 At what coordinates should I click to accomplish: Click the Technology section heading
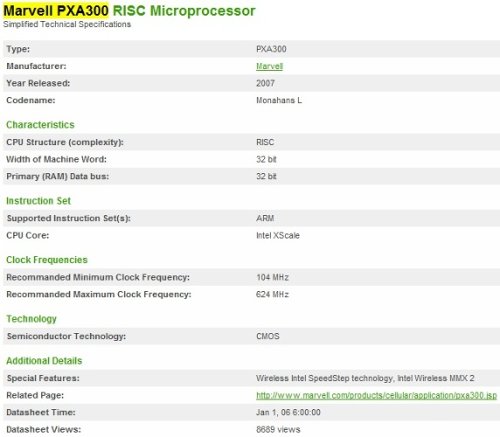point(31,319)
